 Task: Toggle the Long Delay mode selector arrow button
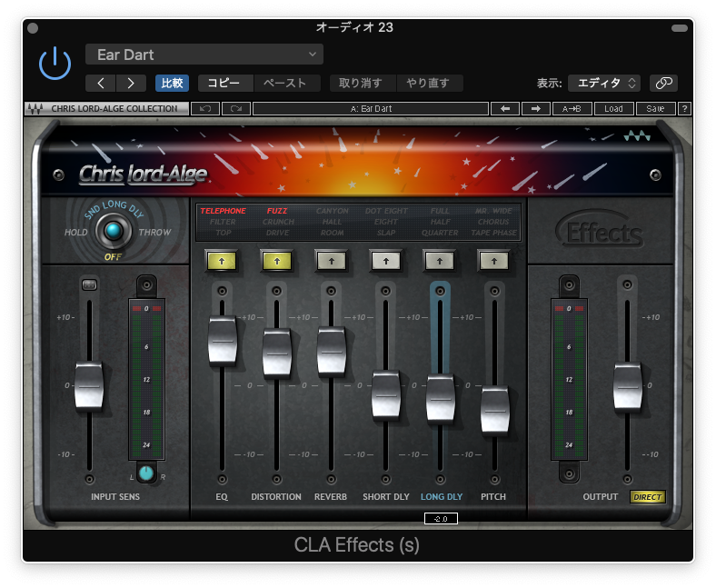(440, 262)
